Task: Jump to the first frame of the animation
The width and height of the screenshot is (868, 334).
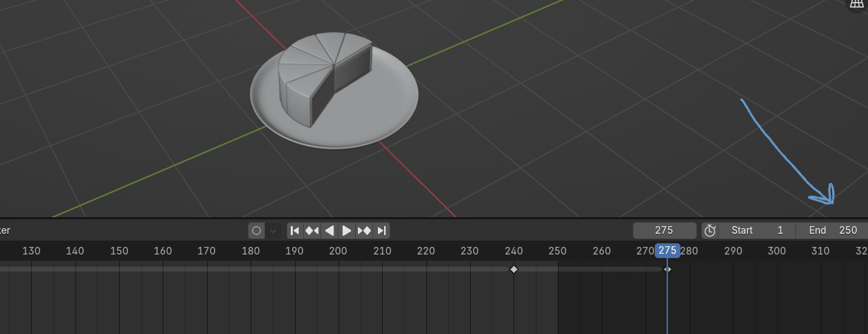Action: pyautogui.click(x=295, y=230)
